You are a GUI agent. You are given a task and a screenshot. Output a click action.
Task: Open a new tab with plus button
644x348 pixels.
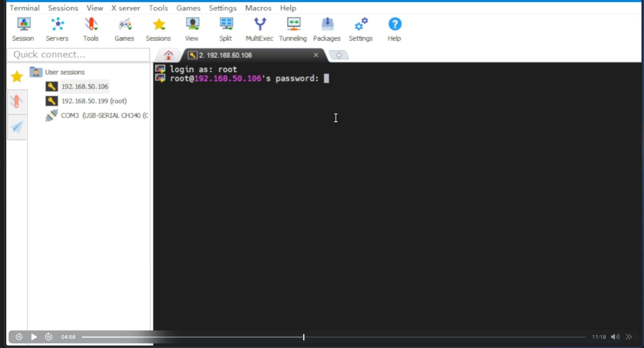[x=339, y=55]
